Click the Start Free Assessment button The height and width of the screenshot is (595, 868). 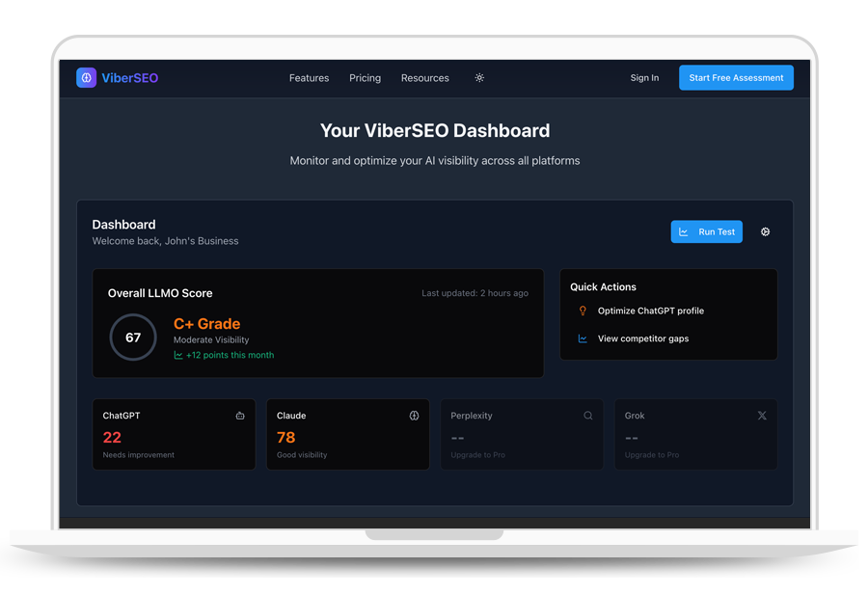(x=736, y=78)
